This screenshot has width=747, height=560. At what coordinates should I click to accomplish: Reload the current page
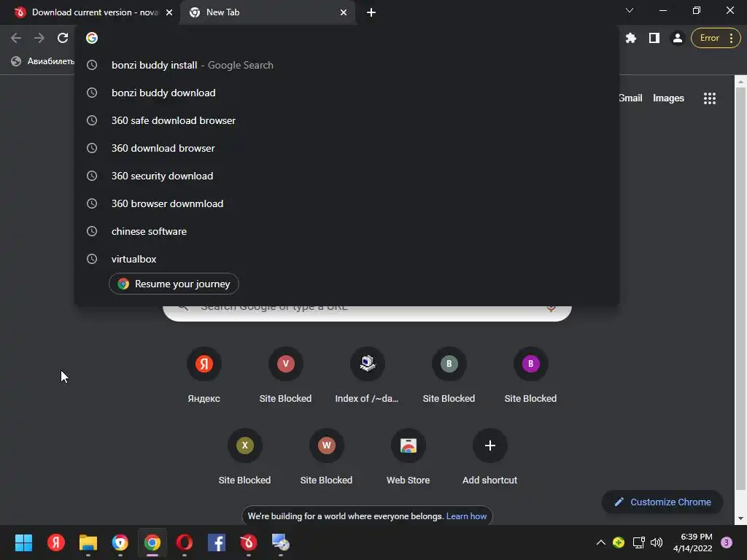pos(63,38)
